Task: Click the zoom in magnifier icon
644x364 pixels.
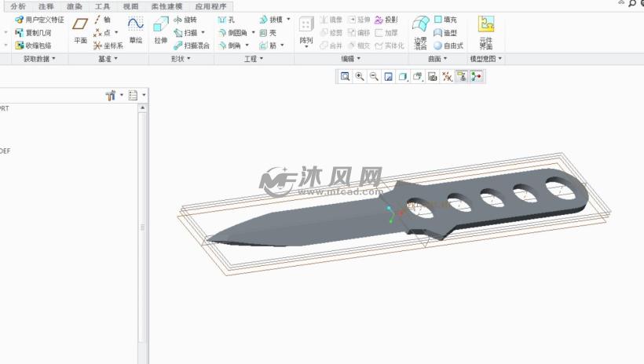Action: (360, 76)
